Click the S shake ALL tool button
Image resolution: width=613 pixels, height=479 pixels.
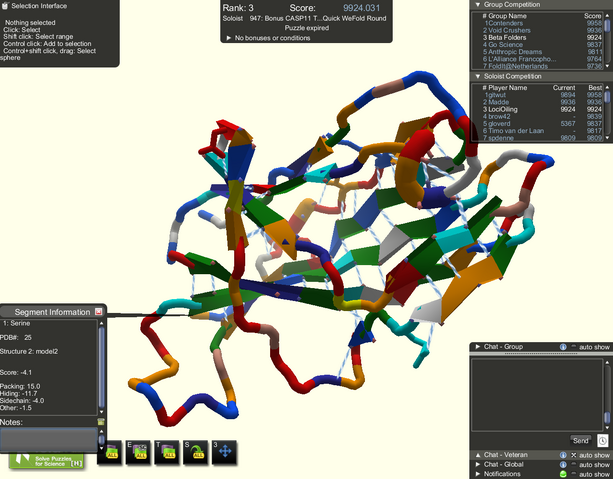click(195, 452)
